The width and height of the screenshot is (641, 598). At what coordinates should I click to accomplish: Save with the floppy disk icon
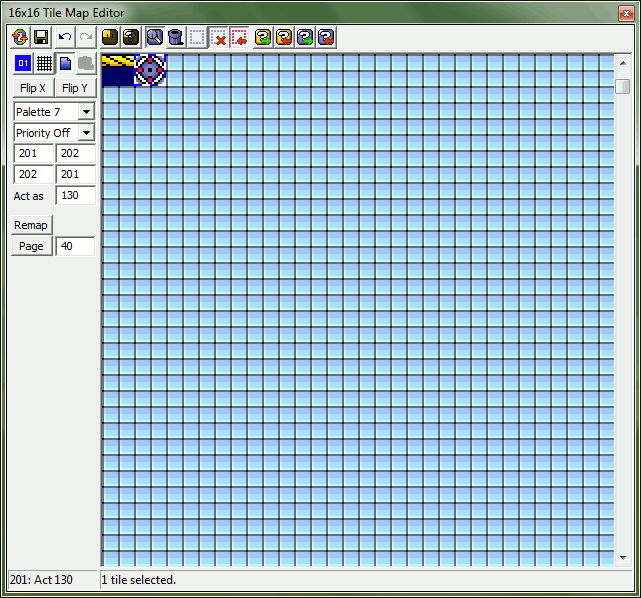41,38
